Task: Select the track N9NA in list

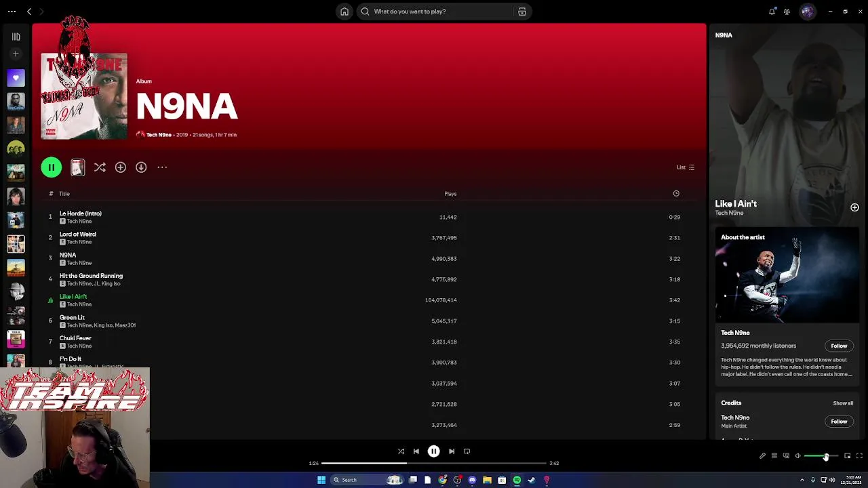Action: click(68, 255)
